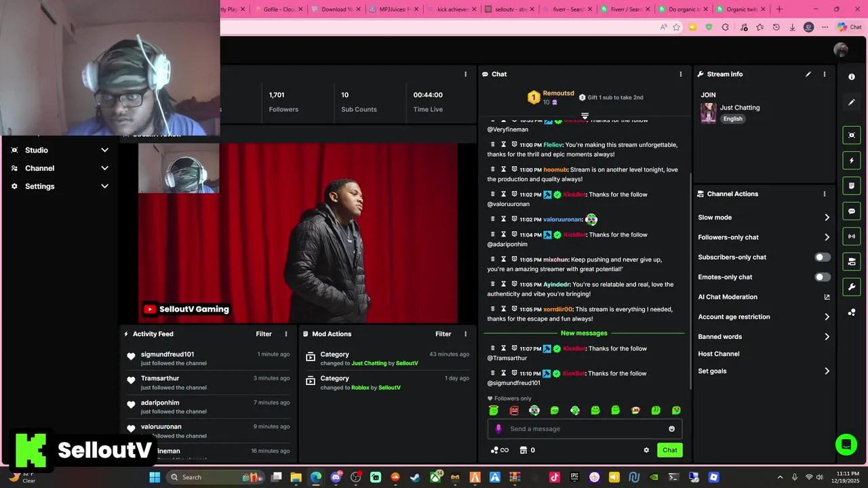Click the lightning bolt icon in right sidebar
868x488 pixels.
[x=852, y=161]
